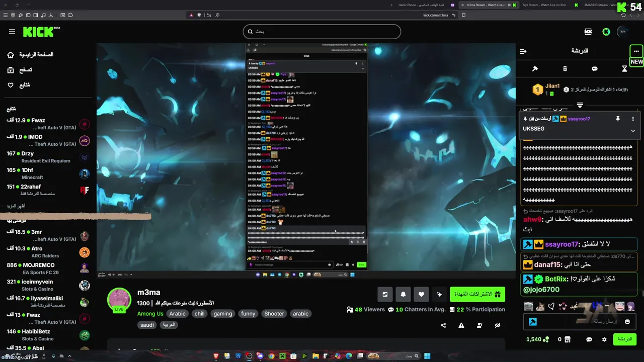This screenshot has height=362, width=644.
Task: Expand pinned message with chevron
Action: (633, 131)
